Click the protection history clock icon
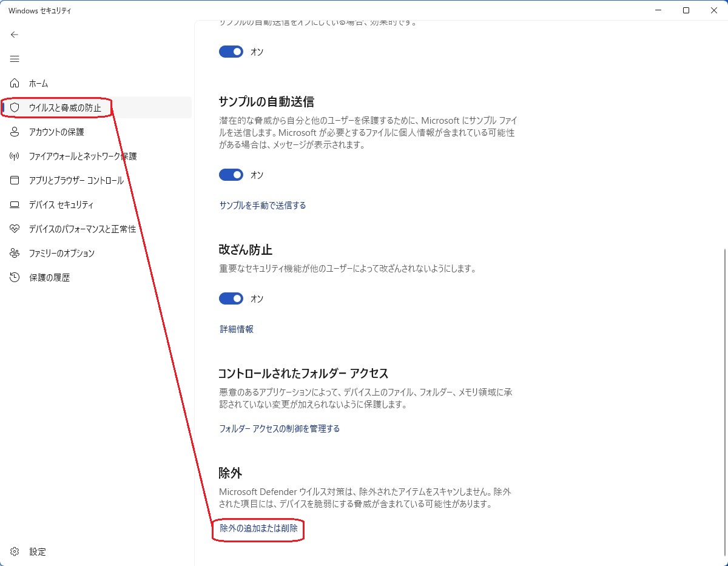 (15, 277)
